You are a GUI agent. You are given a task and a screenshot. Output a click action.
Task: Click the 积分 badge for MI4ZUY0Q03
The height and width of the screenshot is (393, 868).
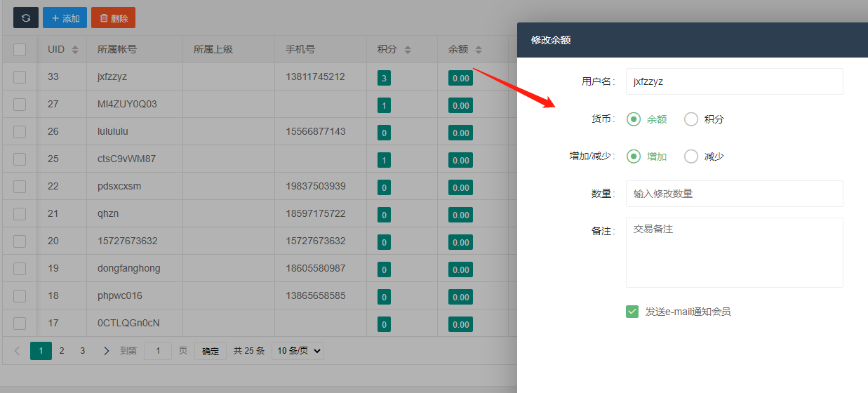pos(384,105)
